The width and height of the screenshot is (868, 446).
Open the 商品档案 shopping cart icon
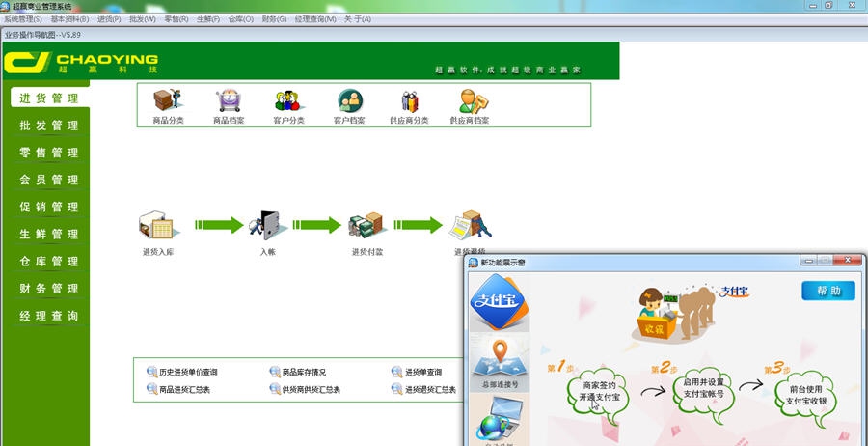pyautogui.click(x=229, y=100)
